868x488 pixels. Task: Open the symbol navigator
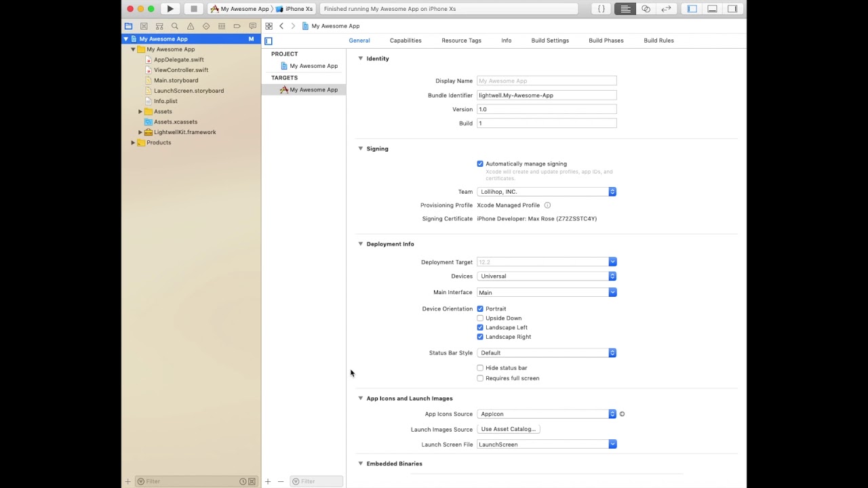[159, 26]
